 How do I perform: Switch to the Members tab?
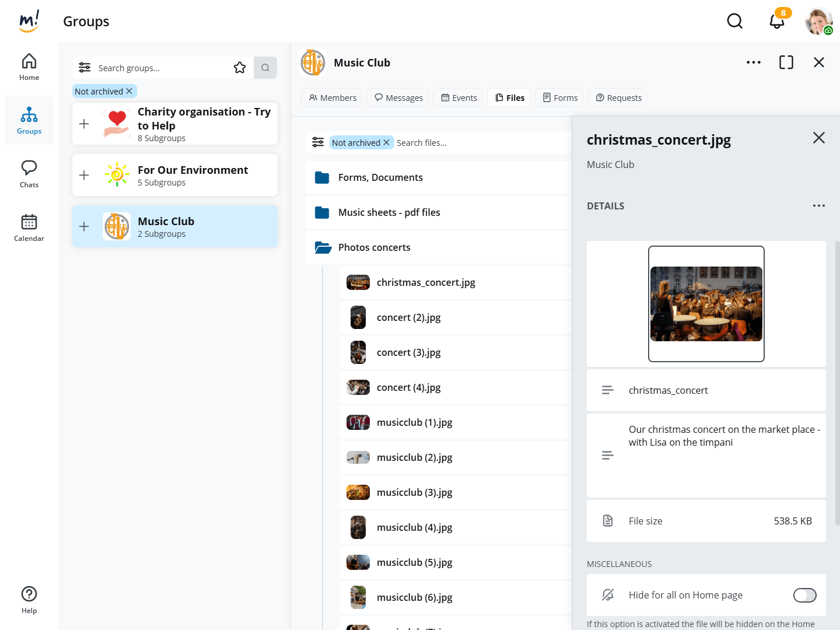[332, 97]
